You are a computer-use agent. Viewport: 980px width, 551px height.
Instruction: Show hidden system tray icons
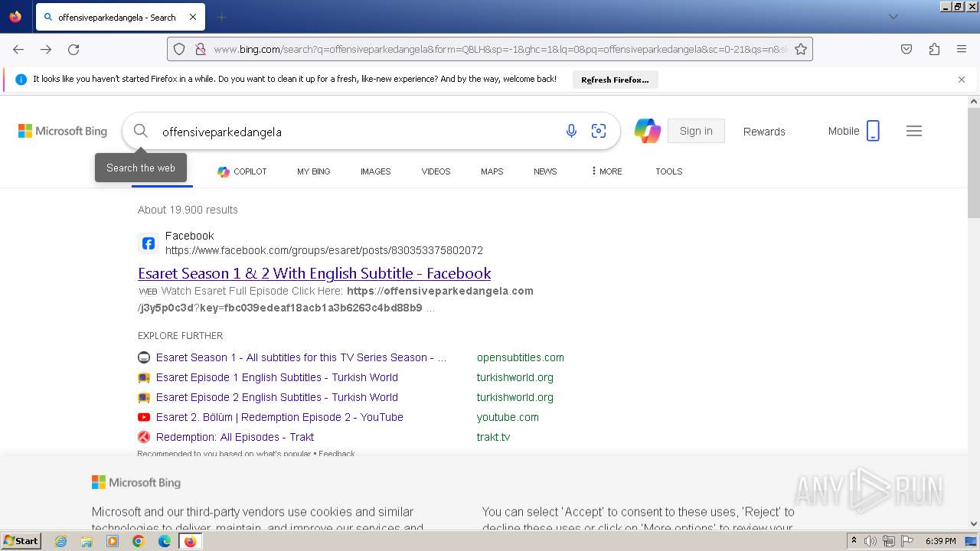click(854, 541)
